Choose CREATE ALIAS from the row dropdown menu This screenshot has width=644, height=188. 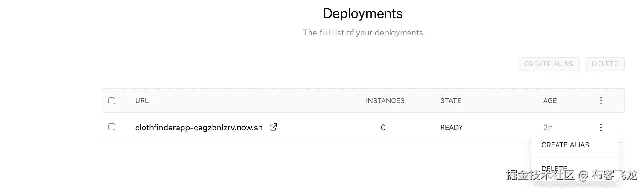(x=565, y=145)
